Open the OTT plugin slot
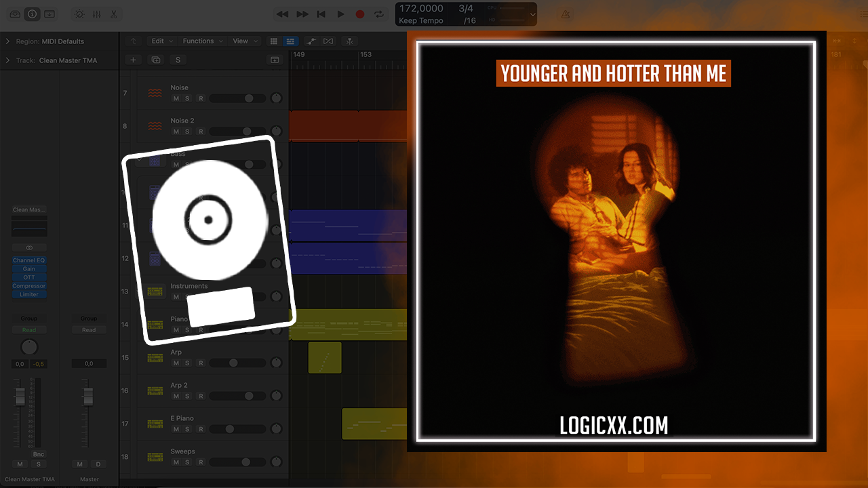868x488 pixels. pyautogui.click(x=29, y=277)
